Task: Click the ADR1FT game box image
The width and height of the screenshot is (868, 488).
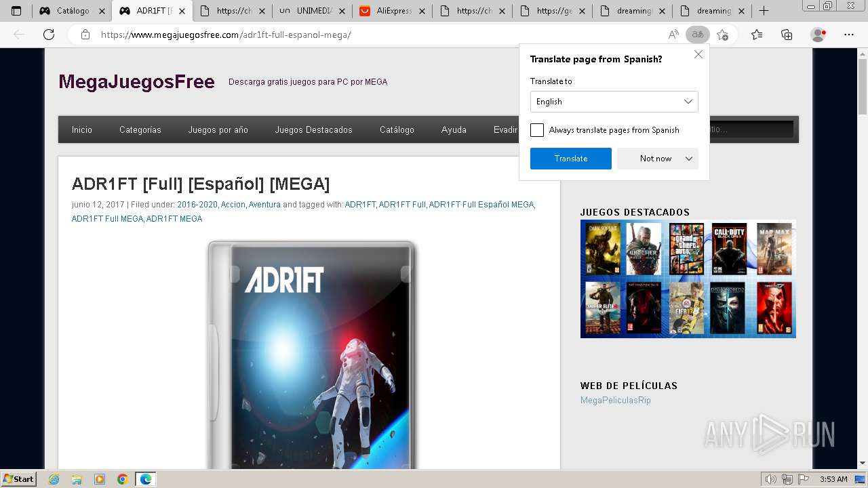Action: click(311, 354)
